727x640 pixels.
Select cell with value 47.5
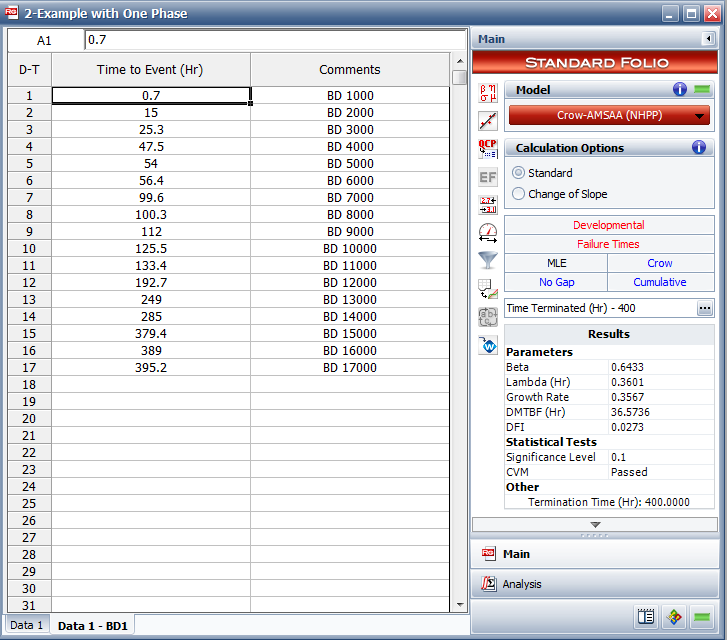coord(151,147)
